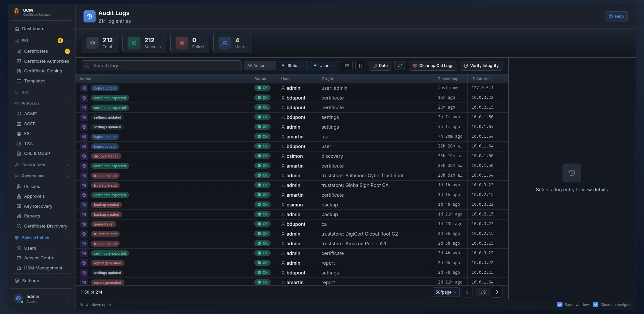Open the Date filter button
Image resolution: width=644 pixels, height=314 pixels.
coord(380,66)
